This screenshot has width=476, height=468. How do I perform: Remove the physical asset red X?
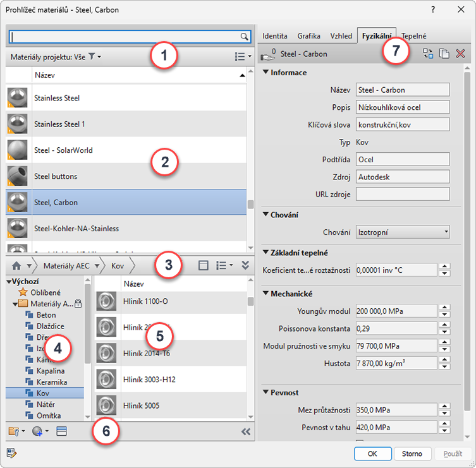coord(461,54)
